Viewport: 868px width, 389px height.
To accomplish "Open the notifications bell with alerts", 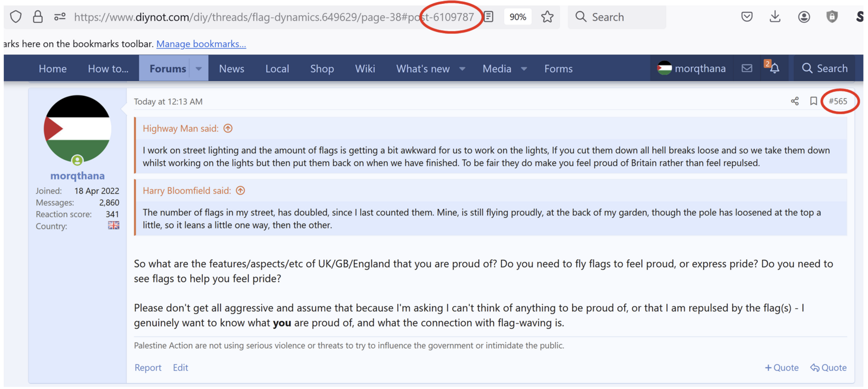I will tap(774, 68).
